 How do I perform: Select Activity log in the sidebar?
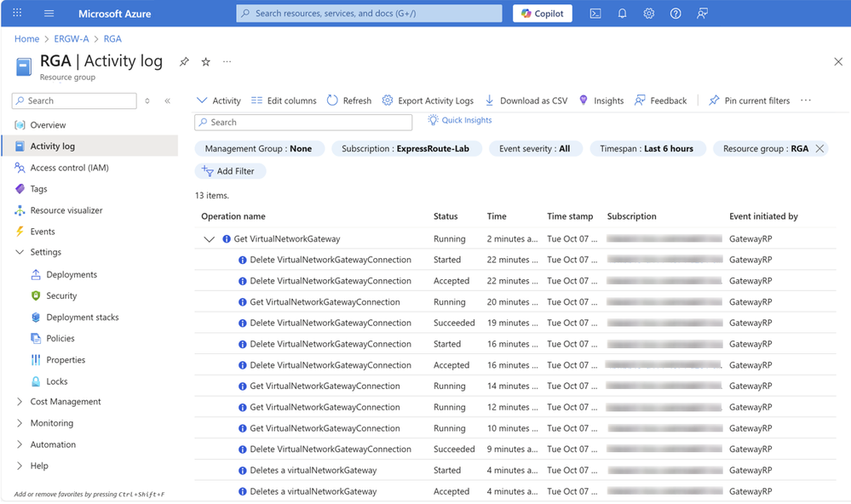pos(90,146)
